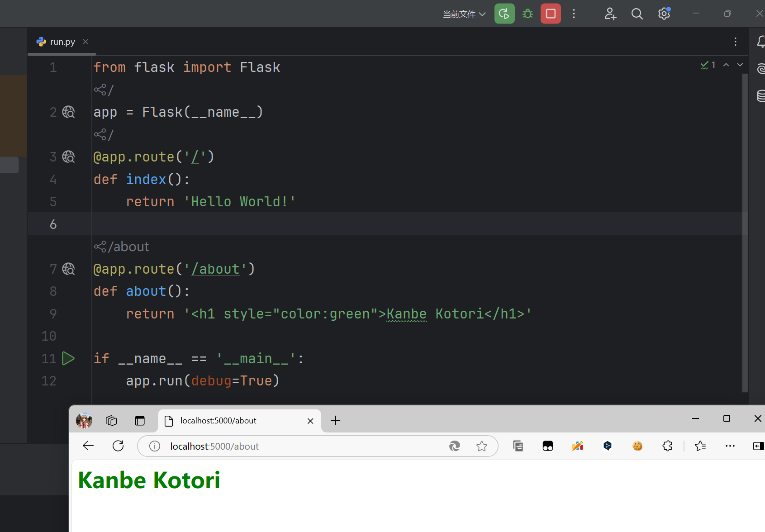This screenshot has width=765, height=532.
Task: Open the 当前文件 run configuration dropdown
Action: tap(464, 14)
